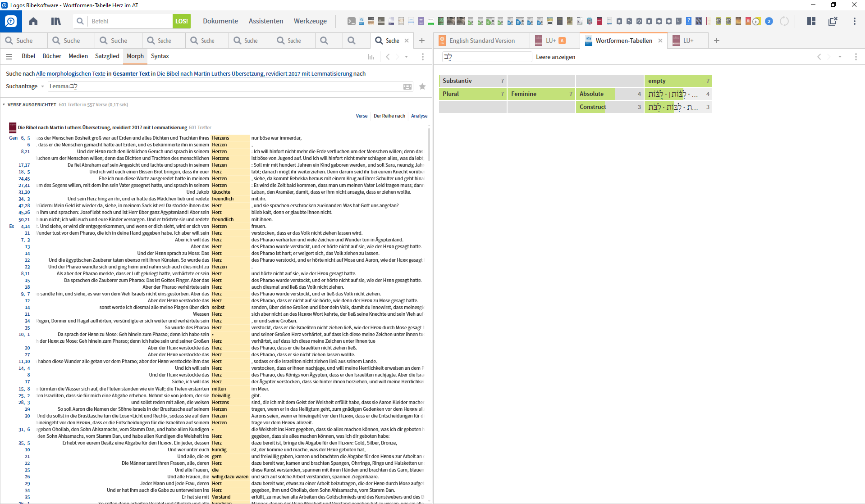This screenshot has height=504, width=865.
Task: Focus the Befehl command input field
Action: pos(130,21)
